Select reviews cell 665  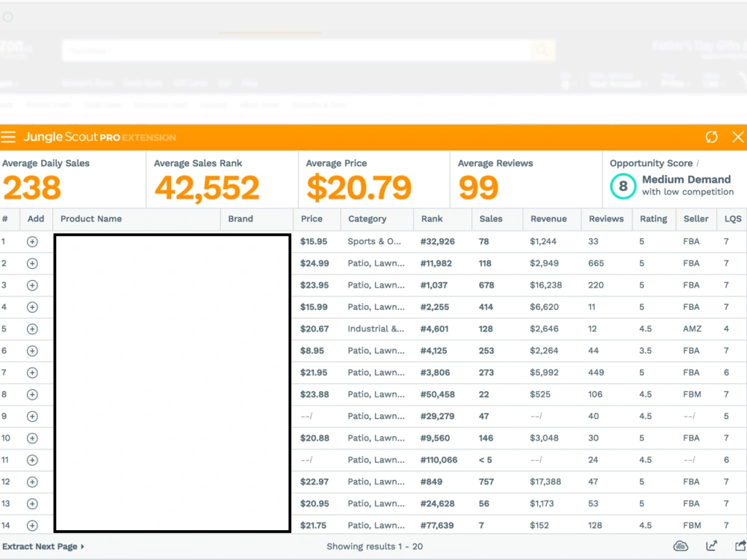(596, 264)
